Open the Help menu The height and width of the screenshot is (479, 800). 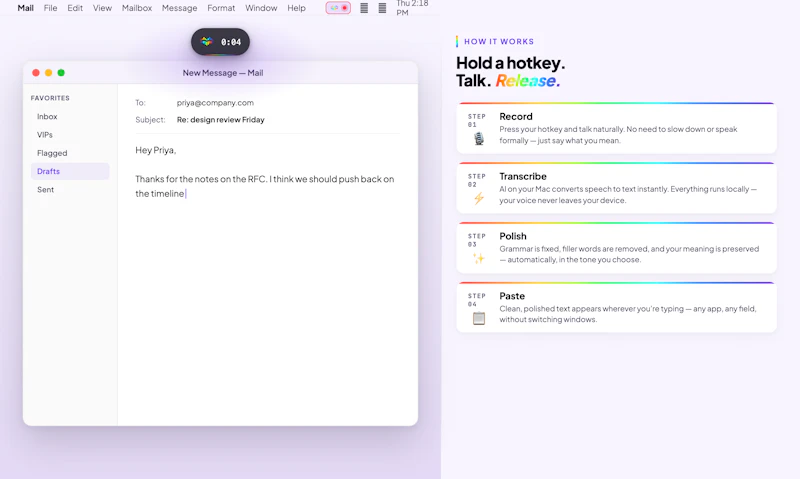(296, 8)
